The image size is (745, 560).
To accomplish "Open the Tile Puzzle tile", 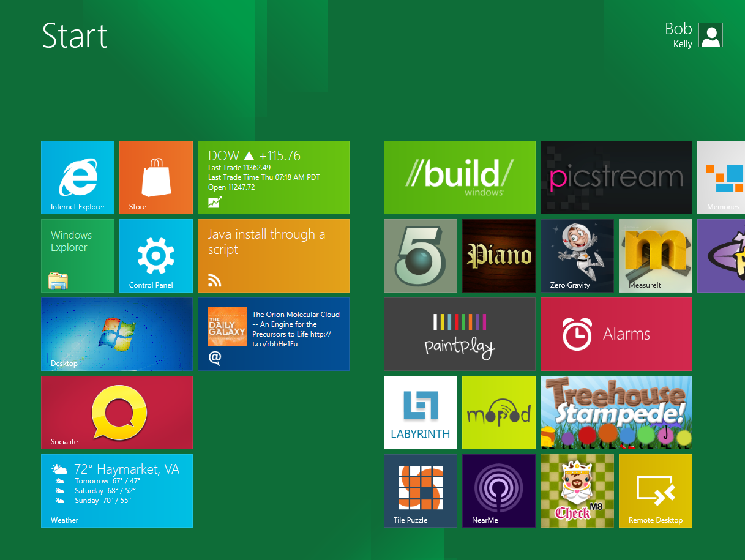I will (x=421, y=491).
